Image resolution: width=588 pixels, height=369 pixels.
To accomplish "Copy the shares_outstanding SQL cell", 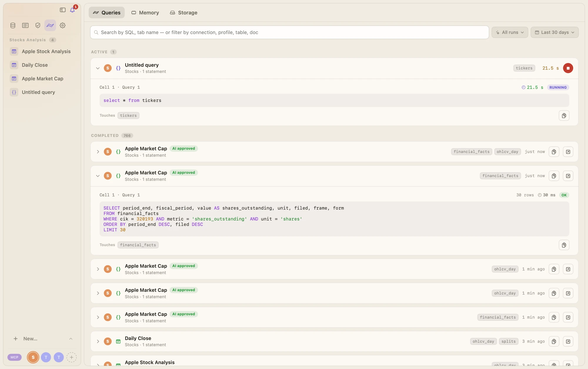I will click(x=564, y=245).
